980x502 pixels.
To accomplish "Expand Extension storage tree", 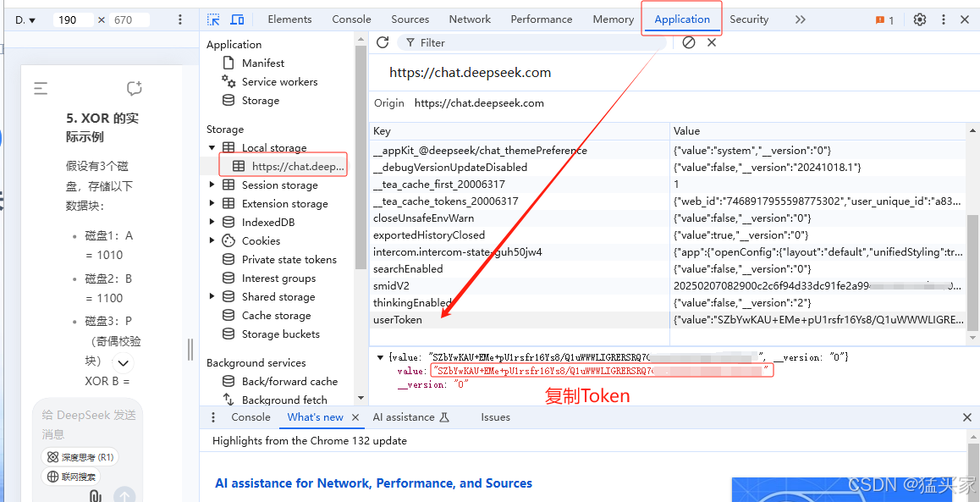I will pos(212,204).
